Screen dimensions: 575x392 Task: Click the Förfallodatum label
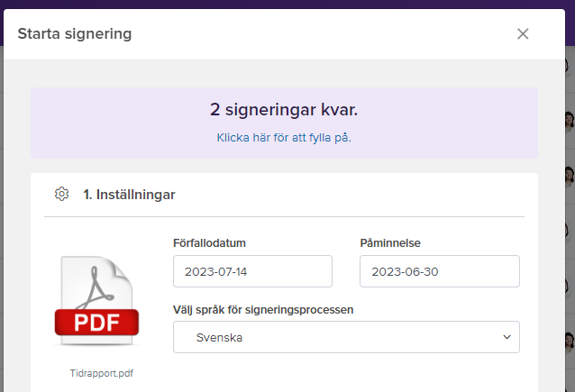(209, 242)
